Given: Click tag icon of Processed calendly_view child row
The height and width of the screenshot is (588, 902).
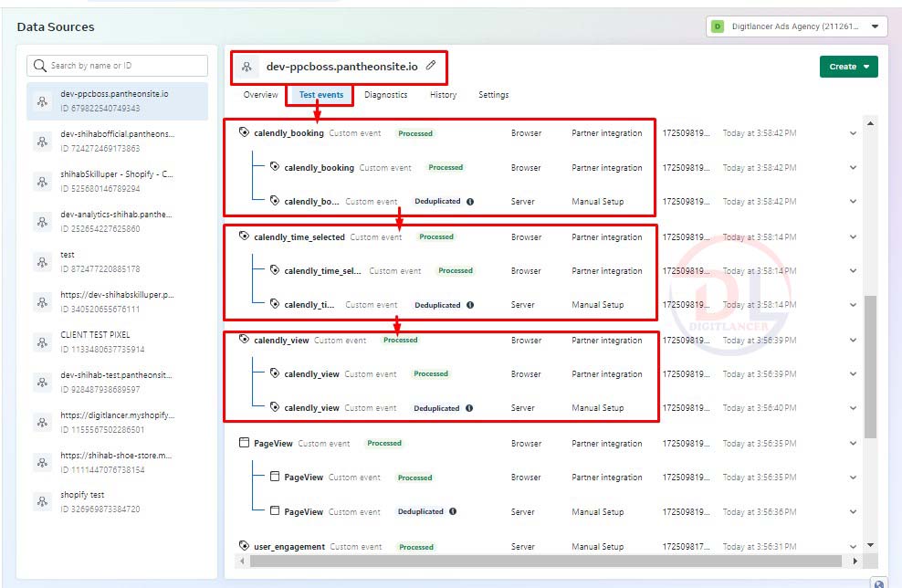Looking at the screenshot, I should click(x=275, y=373).
